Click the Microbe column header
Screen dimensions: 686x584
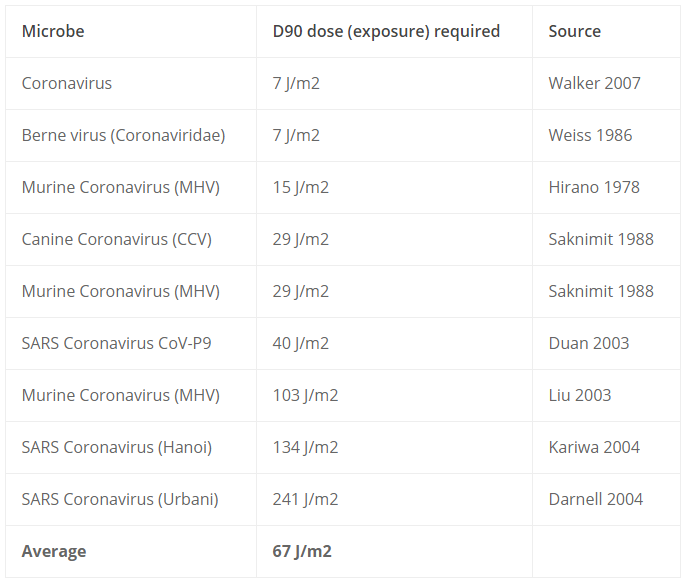coord(53,31)
